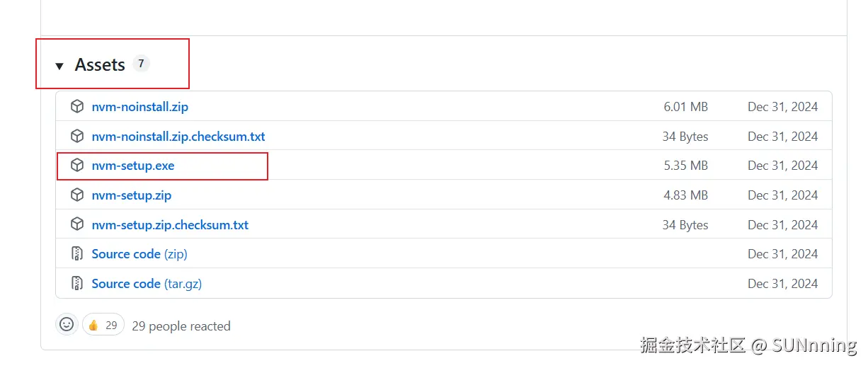868x368 pixels.
Task: Download the nvm-setup.exe installer
Action: point(133,166)
